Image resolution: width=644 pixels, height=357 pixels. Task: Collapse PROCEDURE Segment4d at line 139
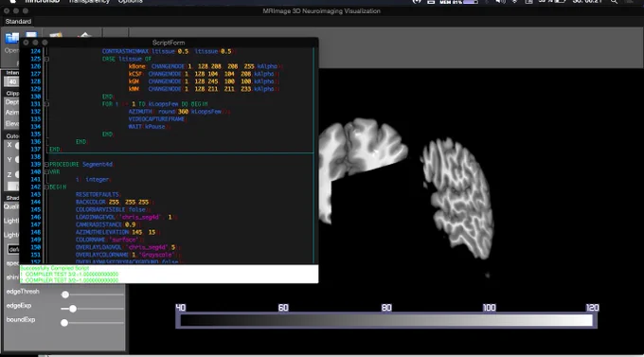(46, 165)
